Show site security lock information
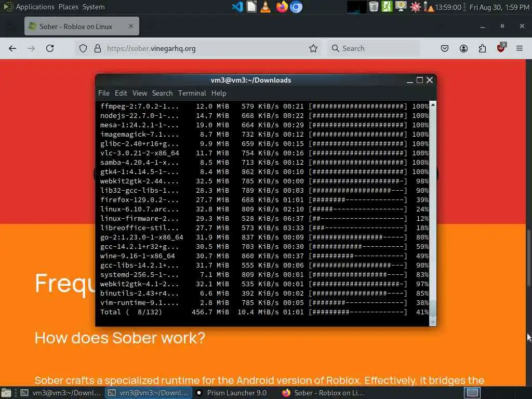The width and height of the screenshot is (532, 399). 98,48
